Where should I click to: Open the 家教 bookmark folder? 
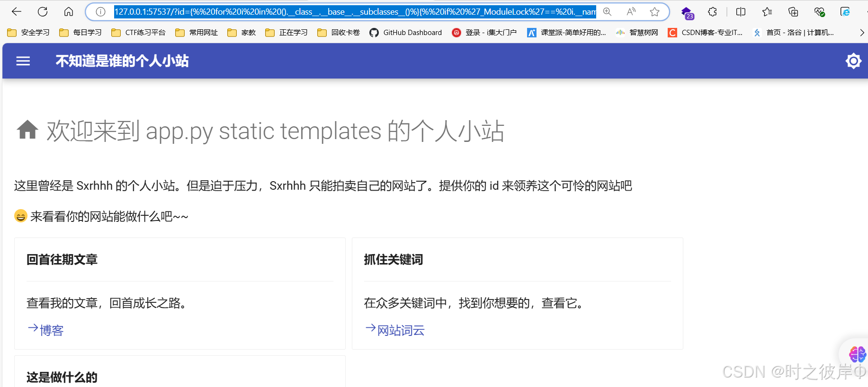pos(242,32)
